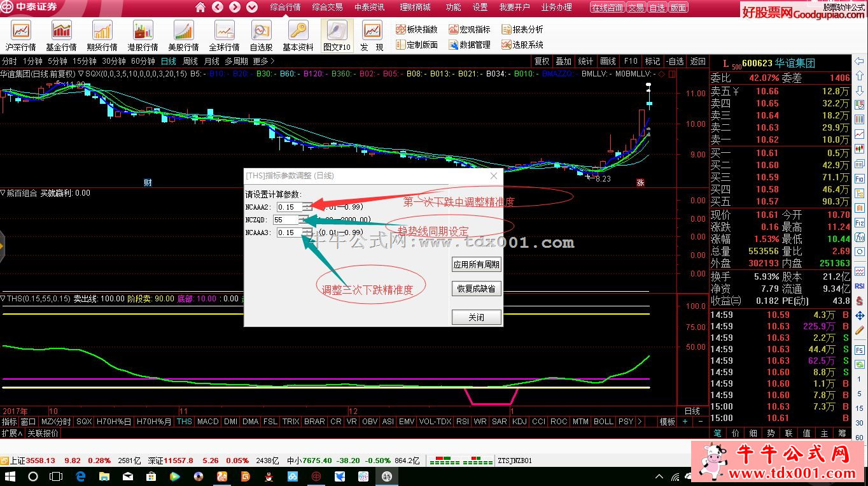This screenshot has height=486, width=868.
Task: Open the 模板 dropdown at bottom
Action: coord(667,422)
